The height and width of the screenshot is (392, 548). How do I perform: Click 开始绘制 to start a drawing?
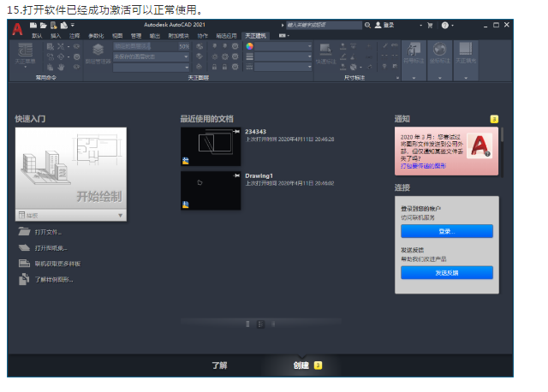(71, 169)
